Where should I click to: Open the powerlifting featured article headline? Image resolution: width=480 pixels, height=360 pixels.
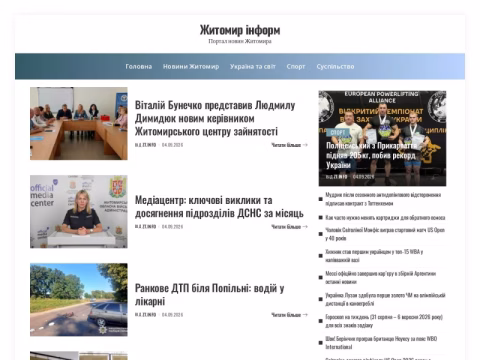pos(371,155)
